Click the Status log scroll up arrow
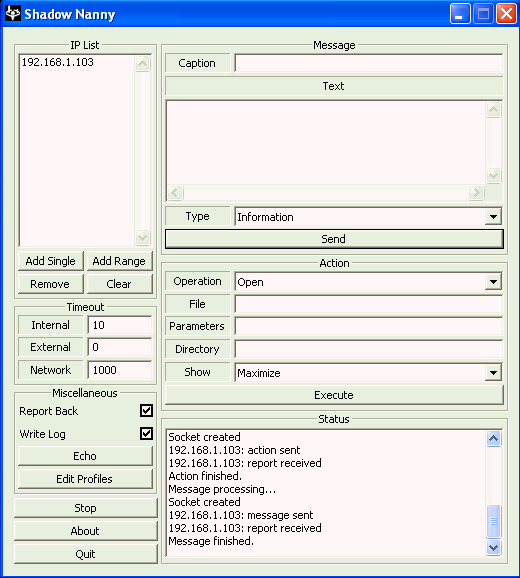The height and width of the screenshot is (578, 520). point(493,439)
